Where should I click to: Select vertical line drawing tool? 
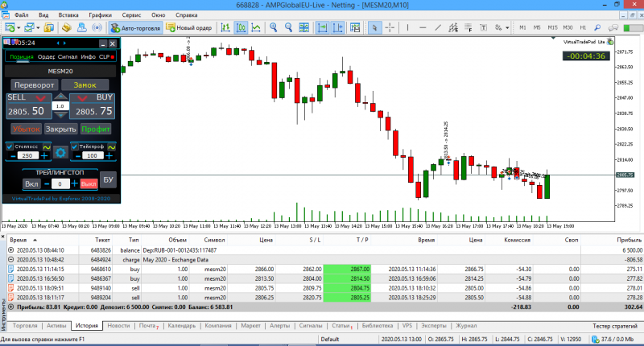coord(407,27)
